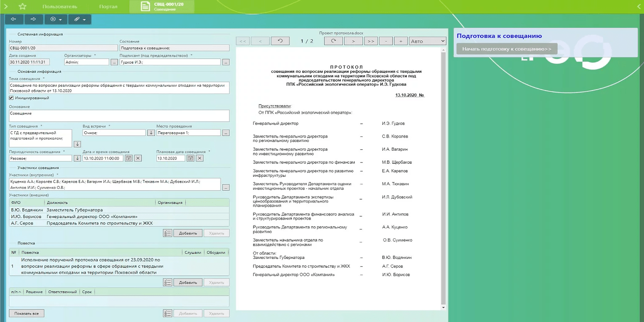Screen dimensions: 644x322
Task: Click the Организация column header
Action: (x=170, y=202)
